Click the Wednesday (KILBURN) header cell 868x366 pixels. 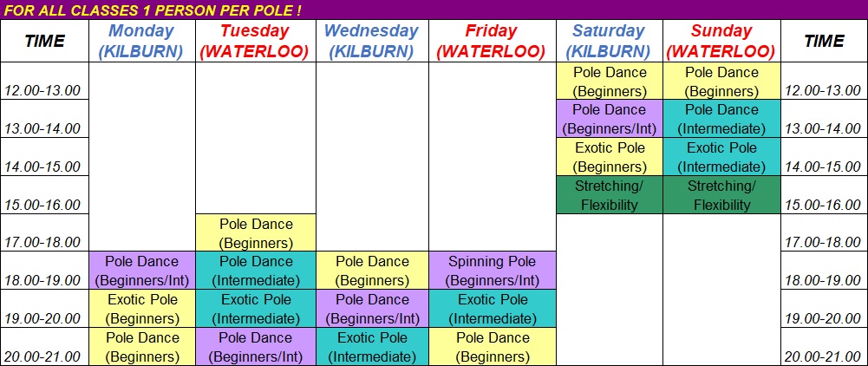pos(372,41)
